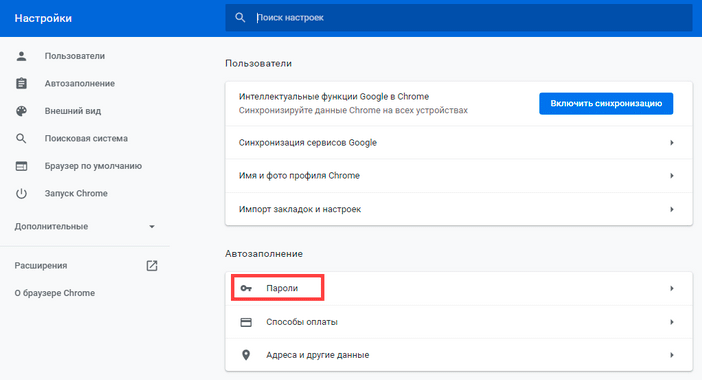Viewport: 702px width, 380px height.
Task: Open the Пароли settings row
Action: (459, 288)
